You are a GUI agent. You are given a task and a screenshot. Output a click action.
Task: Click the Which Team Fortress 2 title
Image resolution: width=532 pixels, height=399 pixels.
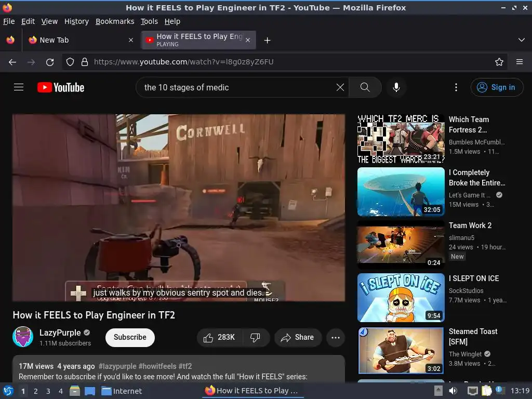click(469, 125)
